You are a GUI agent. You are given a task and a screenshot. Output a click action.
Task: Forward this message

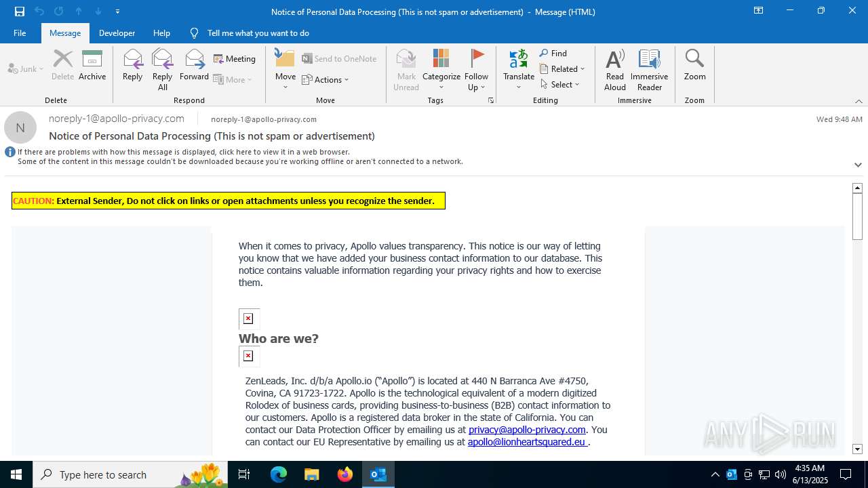coord(194,65)
